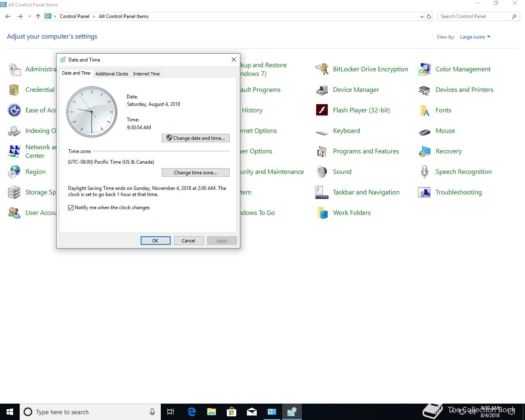
Task: Open the taskbar clock showing 8/4/2018
Action: (x=490, y=412)
